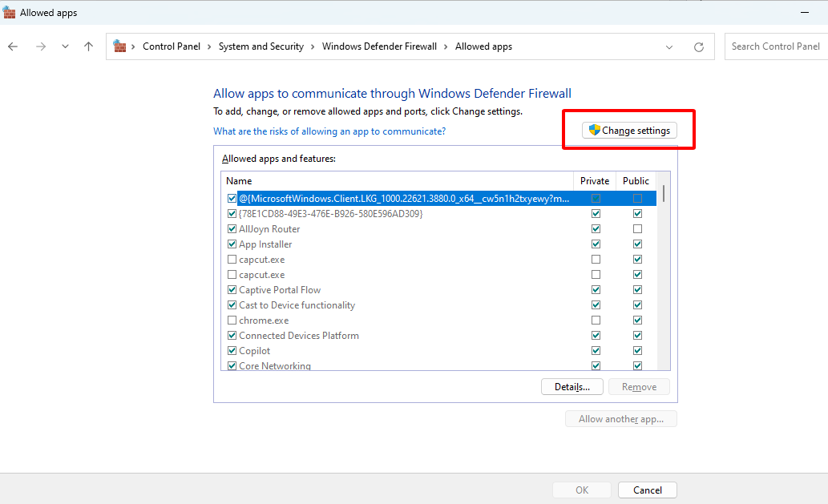Open the risks of allowing an app link
828x504 pixels.
pyautogui.click(x=329, y=131)
